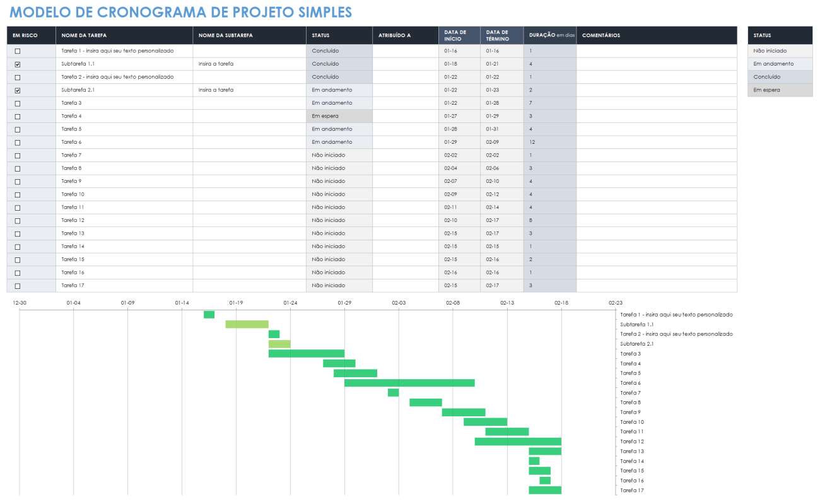Uncheck the risk checkbox for Subtarefa 1.1
820x504 pixels.
coord(17,64)
